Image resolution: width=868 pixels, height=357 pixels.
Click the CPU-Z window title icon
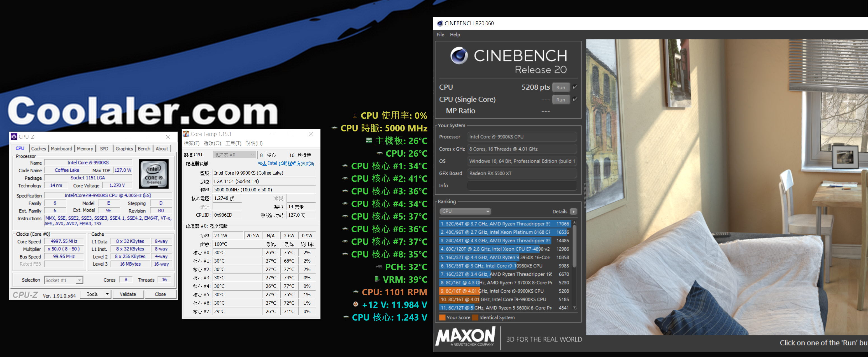coord(14,136)
